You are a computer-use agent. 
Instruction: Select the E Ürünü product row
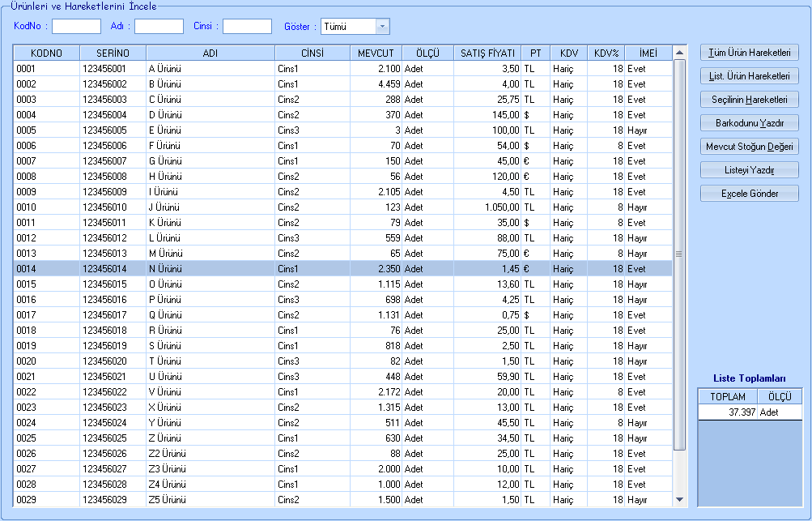(342, 130)
